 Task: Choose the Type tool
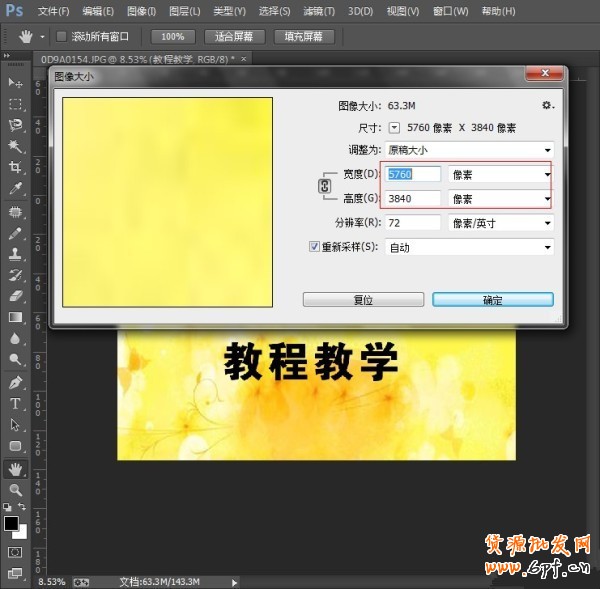point(15,403)
